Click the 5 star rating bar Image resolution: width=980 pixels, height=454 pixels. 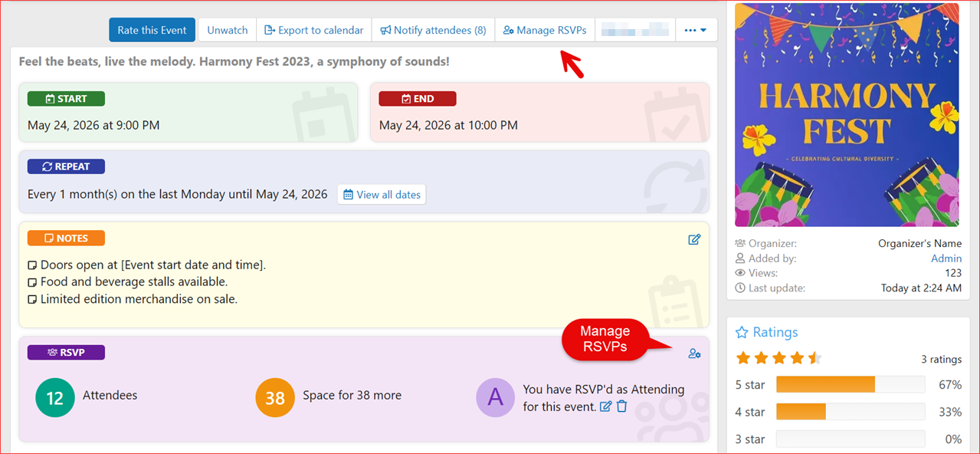pos(851,384)
